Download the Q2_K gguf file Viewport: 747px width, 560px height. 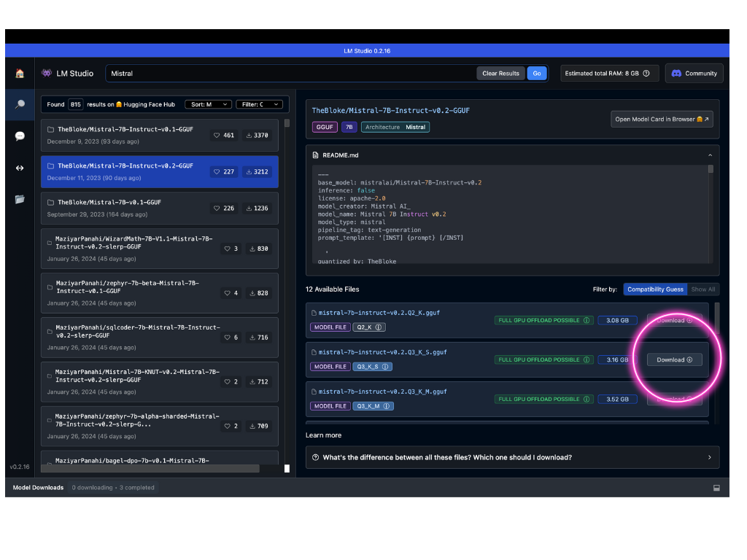(x=674, y=321)
